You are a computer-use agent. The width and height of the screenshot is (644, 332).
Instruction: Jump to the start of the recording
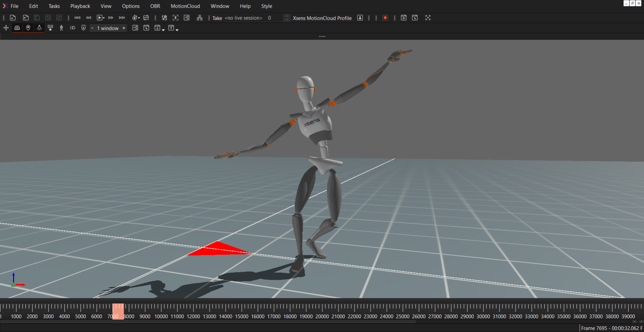(77, 18)
